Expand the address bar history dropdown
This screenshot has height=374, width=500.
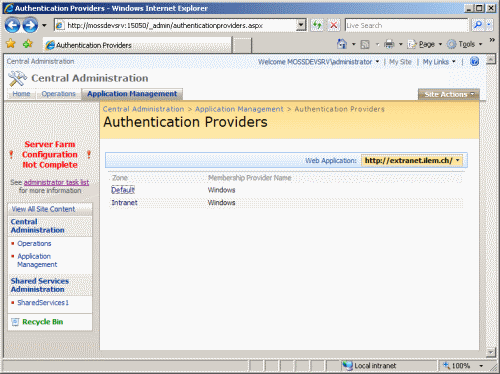point(301,25)
